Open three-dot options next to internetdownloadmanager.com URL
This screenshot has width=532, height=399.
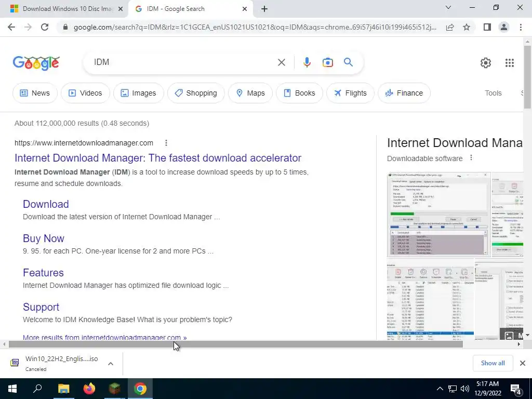coord(166,143)
